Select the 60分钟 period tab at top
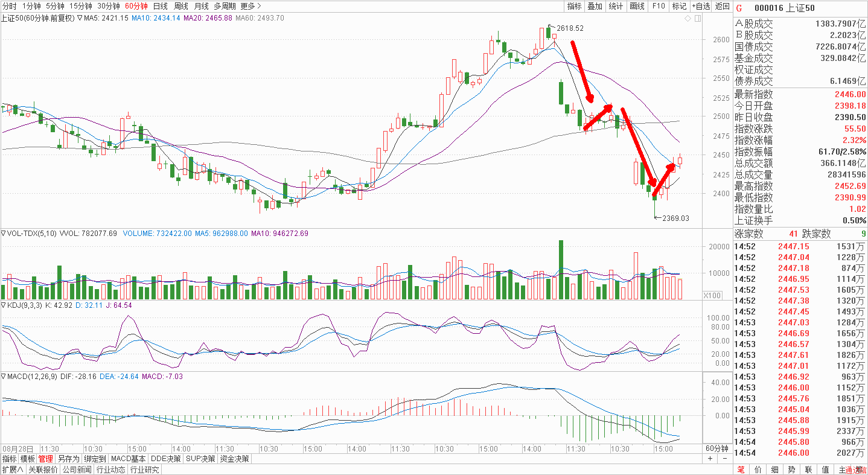This screenshot has height=475, width=868. [x=136, y=6]
